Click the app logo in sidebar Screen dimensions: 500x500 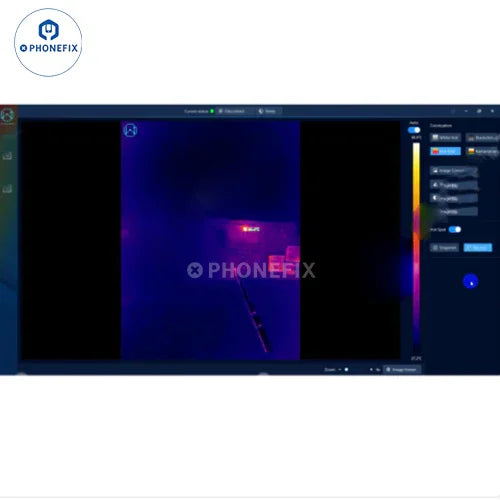7,115
